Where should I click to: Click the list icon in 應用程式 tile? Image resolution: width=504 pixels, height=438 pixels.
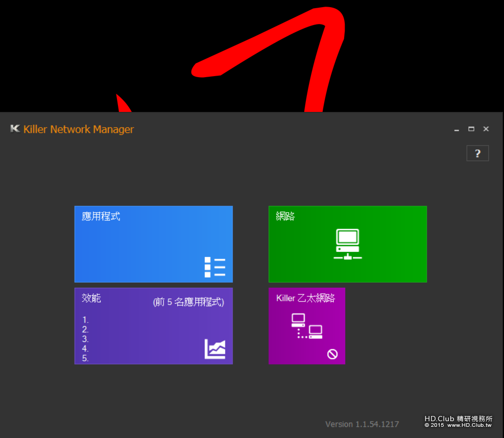point(214,267)
